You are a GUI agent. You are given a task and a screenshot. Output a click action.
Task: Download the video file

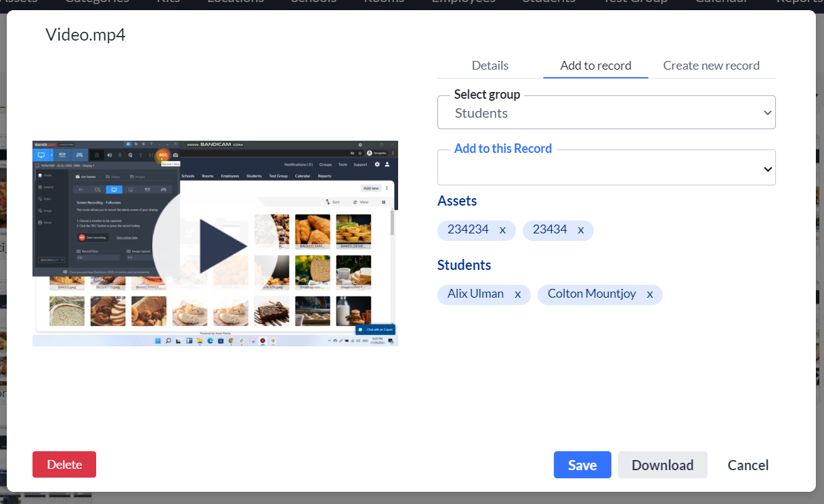tap(663, 465)
